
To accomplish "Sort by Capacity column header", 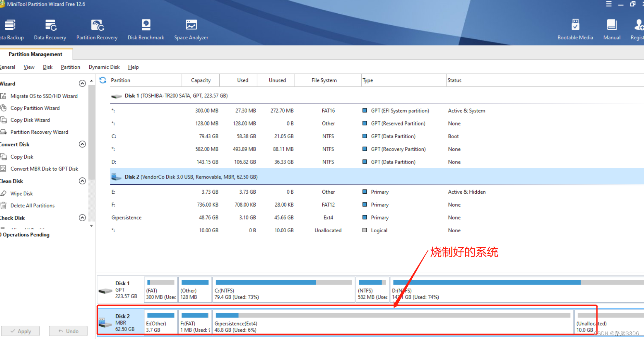I will (201, 80).
